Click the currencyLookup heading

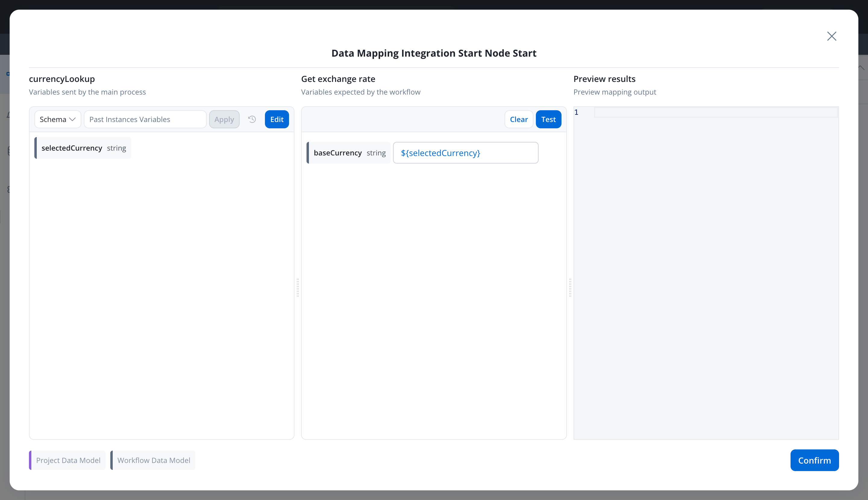(62, 79)
